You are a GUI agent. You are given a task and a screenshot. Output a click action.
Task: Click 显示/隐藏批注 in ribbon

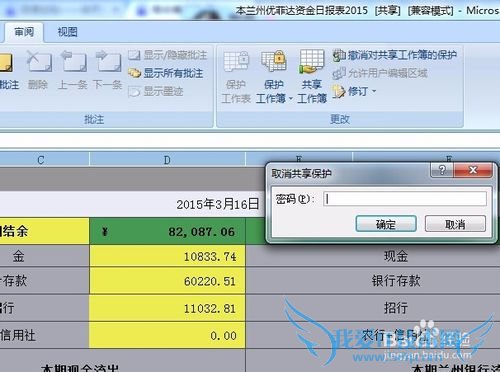pyautogui.click(x=168, y=55)
